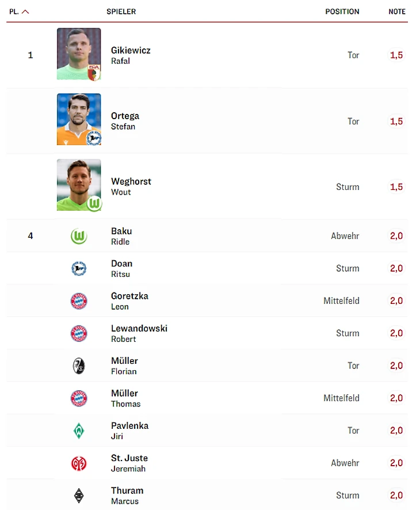Click the Arminia Bielefeld logo beside Doan
This screenshot has height=510, width=420.
pos(79,268)
